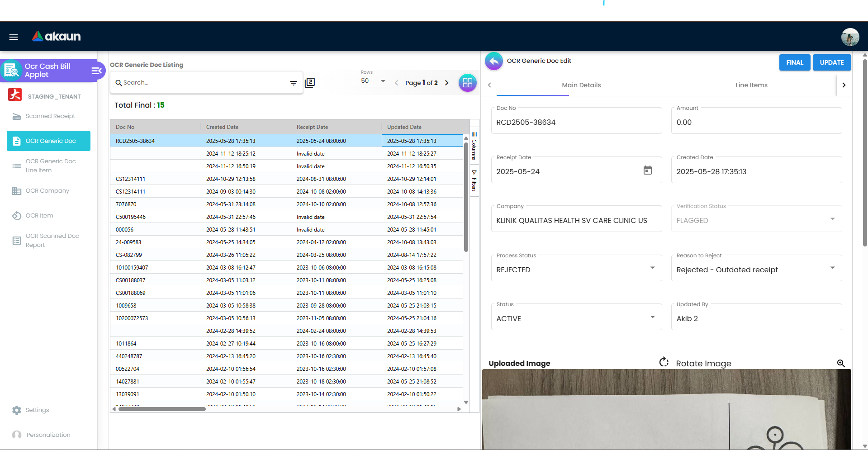Screen dimensions: 868x450
Task: Open the Process Status dropdown
Action: 577,268
